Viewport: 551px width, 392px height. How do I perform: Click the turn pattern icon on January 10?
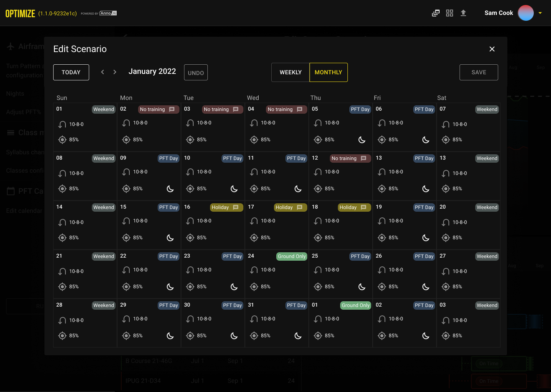click(x=190, y=172)
